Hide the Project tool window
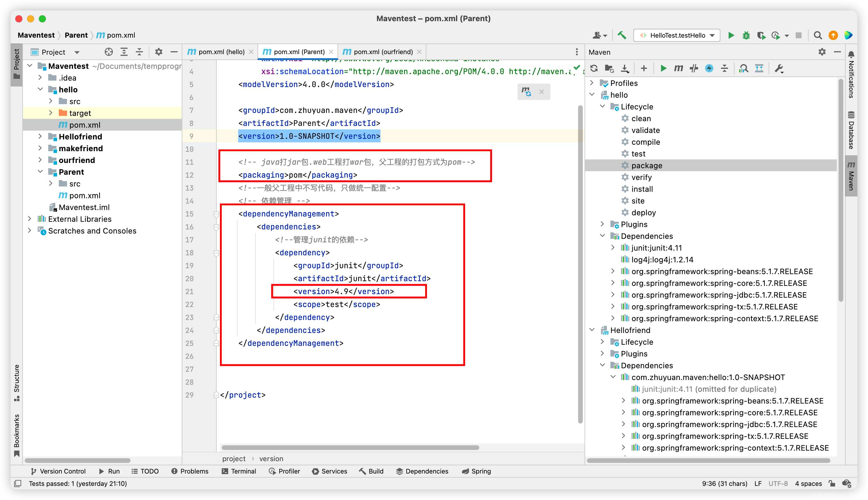868x500 pixels. tap(174, 52)
